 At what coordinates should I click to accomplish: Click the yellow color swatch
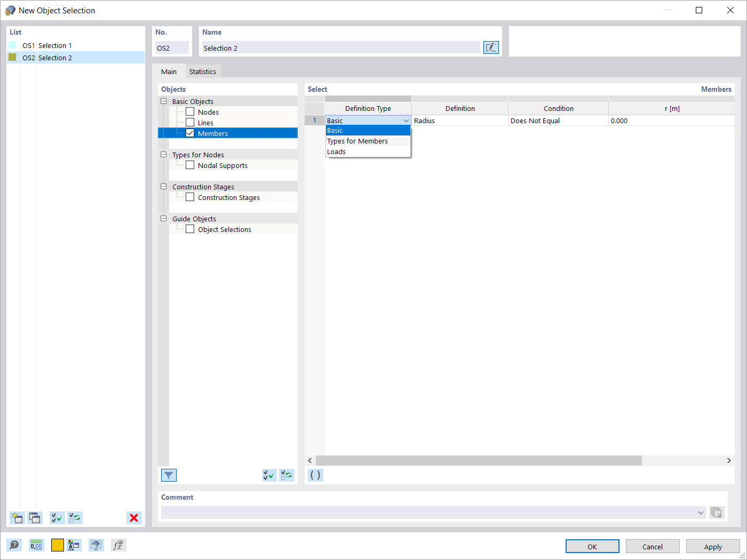57,545
